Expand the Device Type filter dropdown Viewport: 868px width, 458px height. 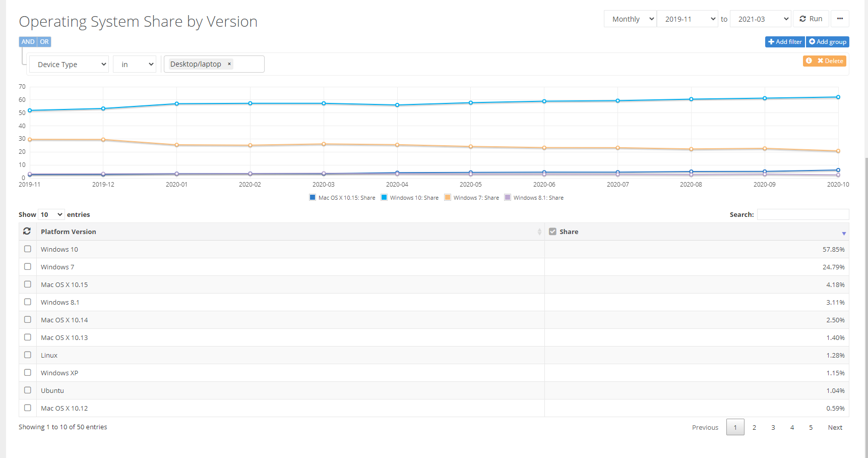(x=69, y=64)
